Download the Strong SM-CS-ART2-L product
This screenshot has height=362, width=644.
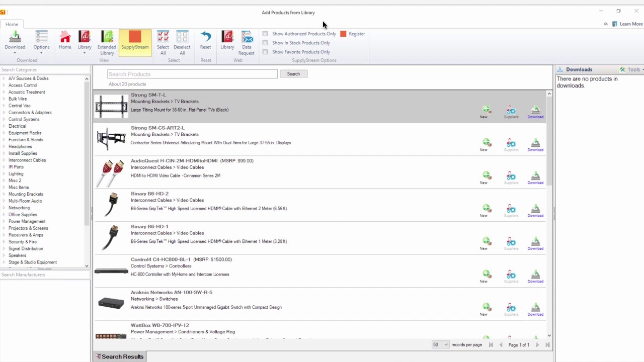click(x=535, y=145)
